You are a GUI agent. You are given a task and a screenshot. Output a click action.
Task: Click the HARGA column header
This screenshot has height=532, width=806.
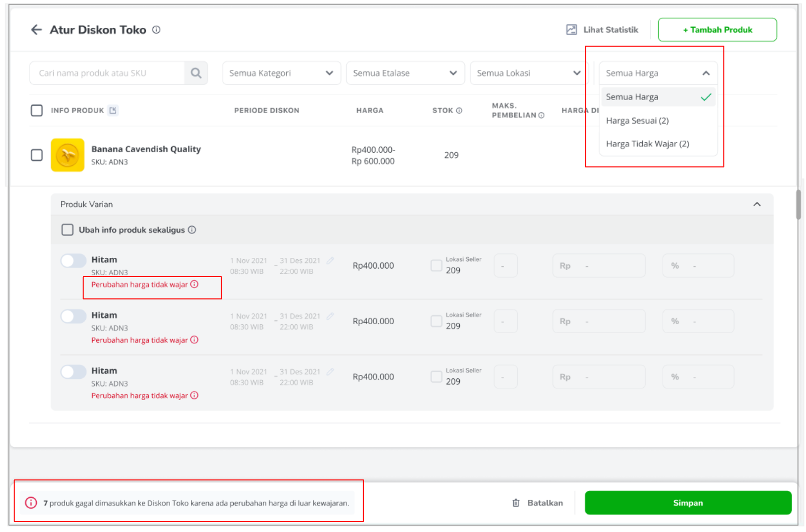pyautogui.click(x=370, y=111)
